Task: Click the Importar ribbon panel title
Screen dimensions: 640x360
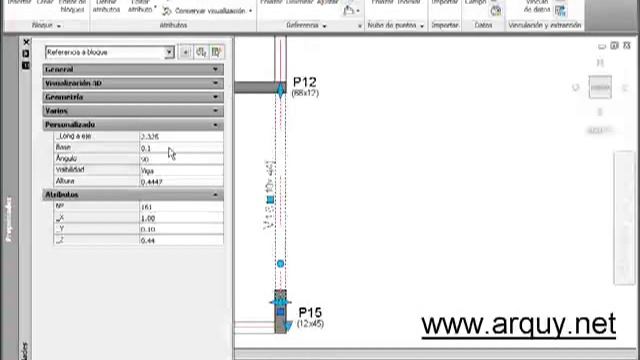Action: pos(445,25)
